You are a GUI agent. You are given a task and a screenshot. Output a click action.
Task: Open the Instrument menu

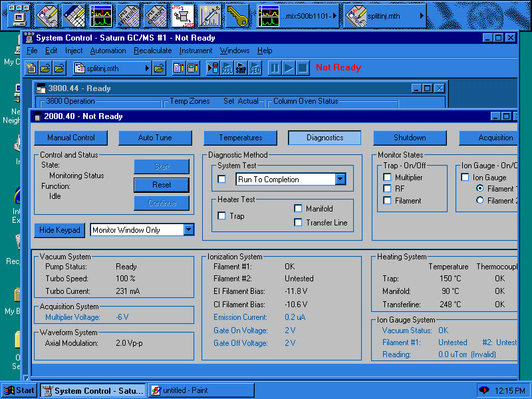[196, 51]
